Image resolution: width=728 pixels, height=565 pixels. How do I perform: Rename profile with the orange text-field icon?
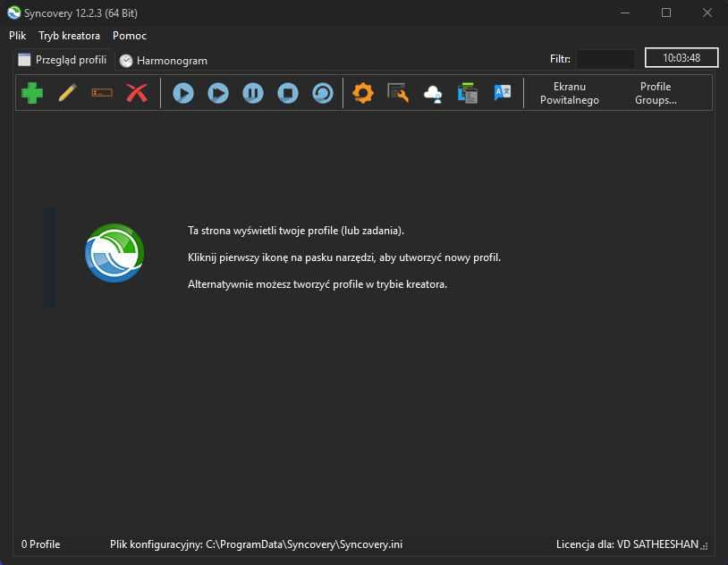click(102, 93)
